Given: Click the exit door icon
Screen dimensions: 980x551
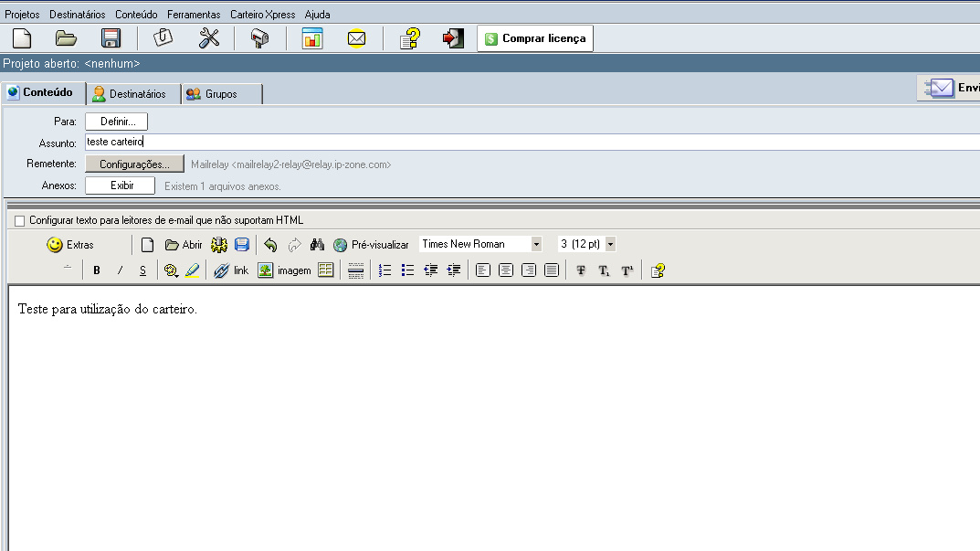Looking at the screenshot, I should tap(453, 38).
